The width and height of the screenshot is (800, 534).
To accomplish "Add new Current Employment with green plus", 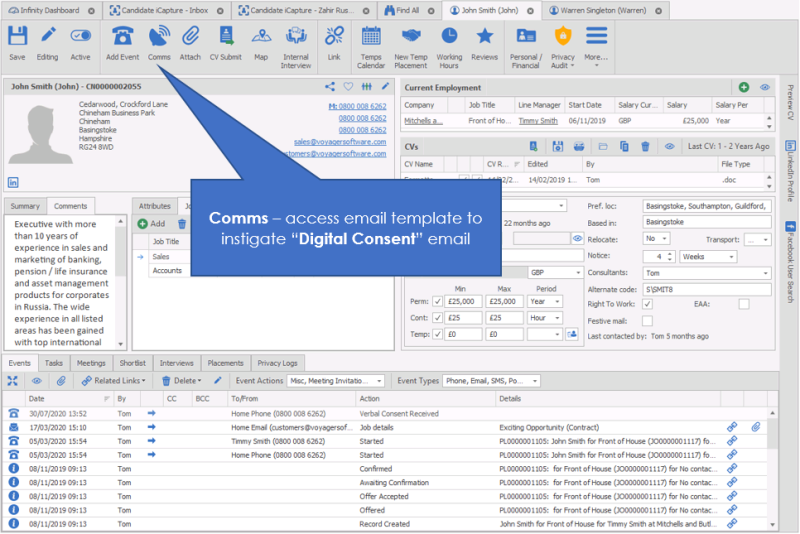I will point(743,88).
